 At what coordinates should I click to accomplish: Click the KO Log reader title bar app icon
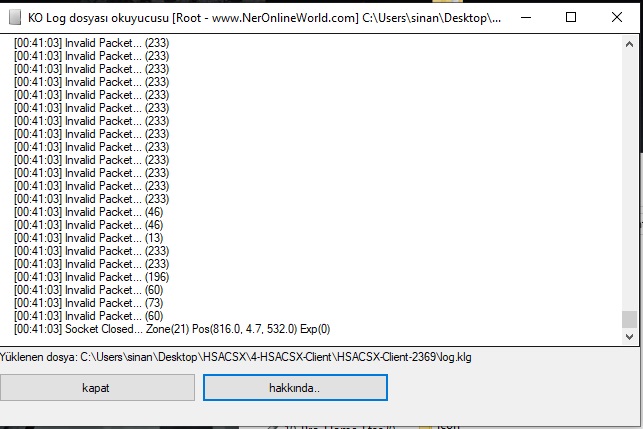pyautogui.click(x=15, y=18)
